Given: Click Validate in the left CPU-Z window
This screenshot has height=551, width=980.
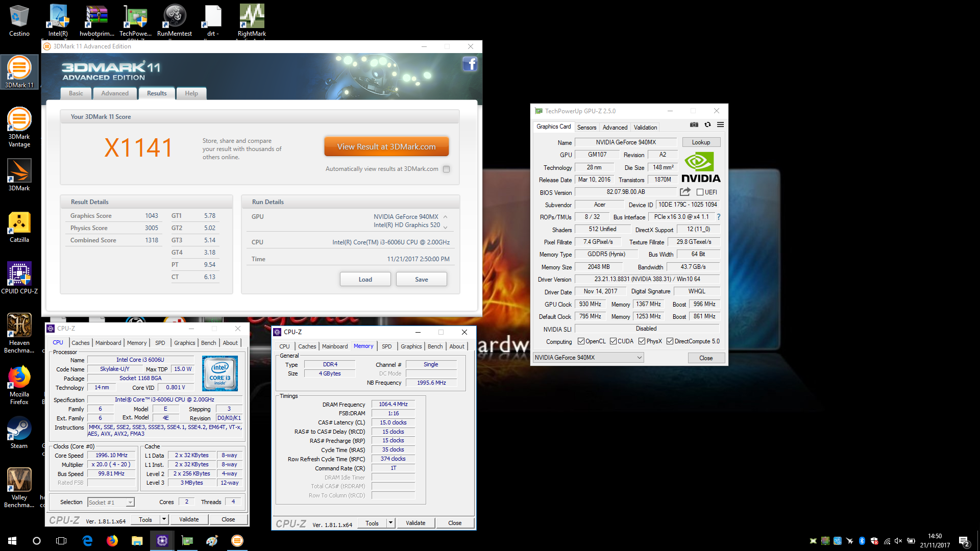Looking at the screenshot, I should click(189, 519).
